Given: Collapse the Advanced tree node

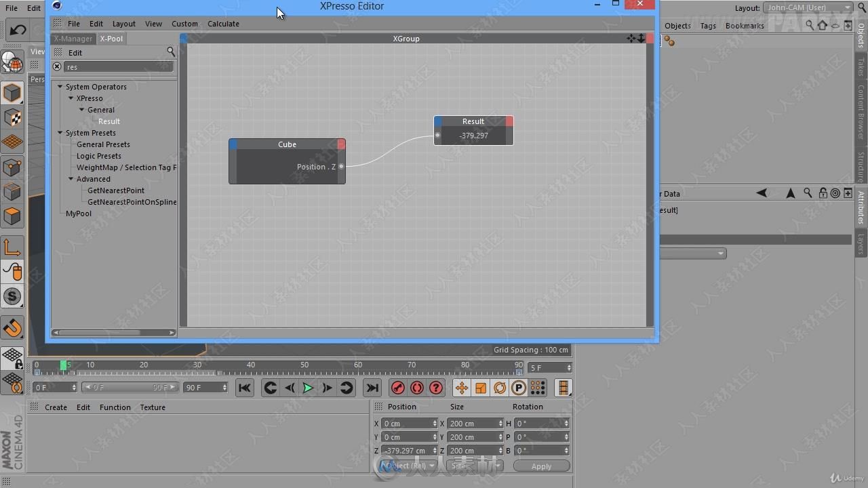Looking at the screenshot, I should coord(71,179).
